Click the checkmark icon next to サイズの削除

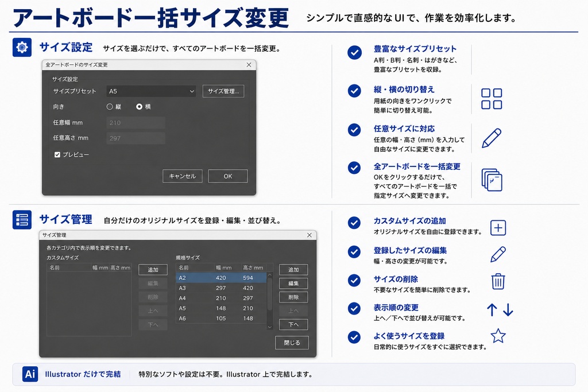pyautogui.click(x=354, y=280)
